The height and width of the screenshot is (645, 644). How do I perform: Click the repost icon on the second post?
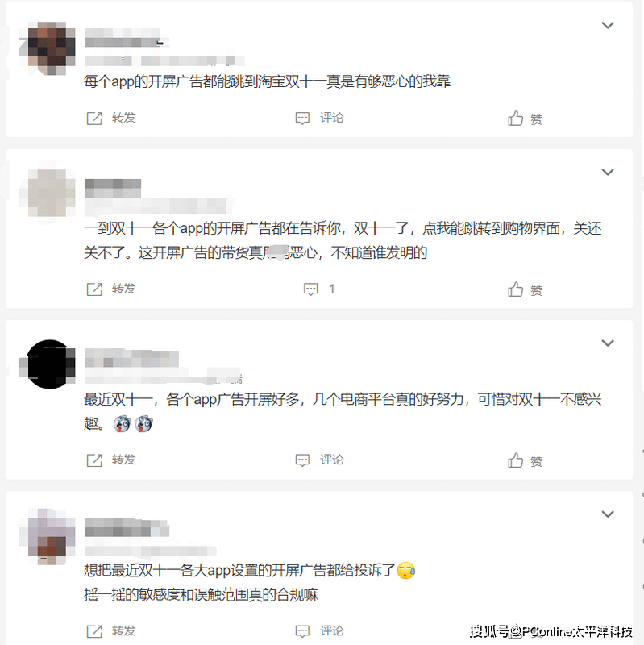(94, 289)
